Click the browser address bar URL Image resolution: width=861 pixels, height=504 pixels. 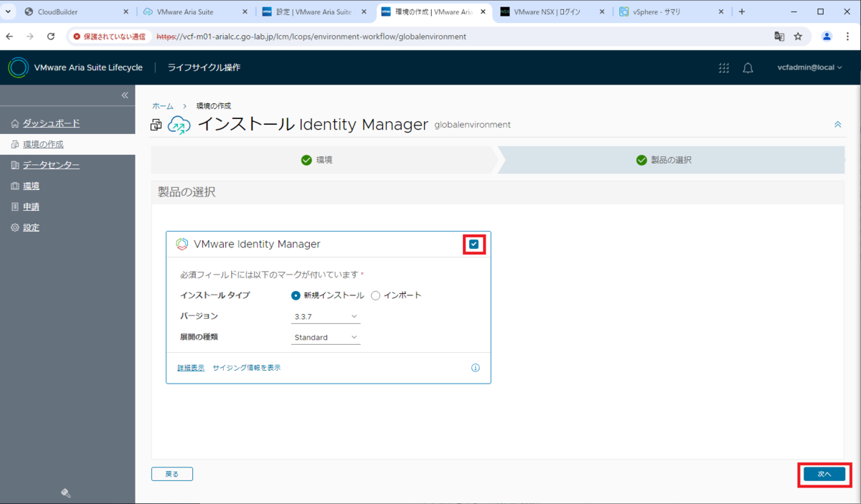[311, 37]
